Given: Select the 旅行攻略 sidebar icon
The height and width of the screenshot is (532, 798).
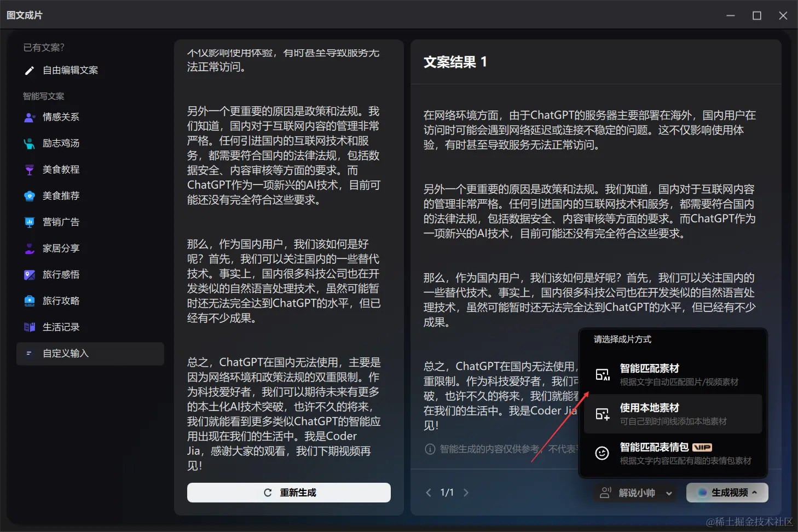Looking at the screenshot, I should (30, 300).
